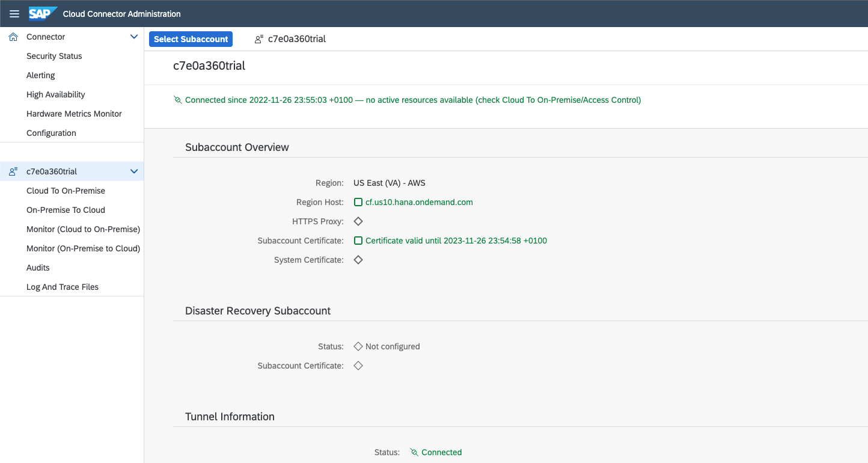Image resolution: width=868 pixels, height=463 pixels.
Task: Select c7e0a360trial in the sidebar
Action: click(72, 171)
